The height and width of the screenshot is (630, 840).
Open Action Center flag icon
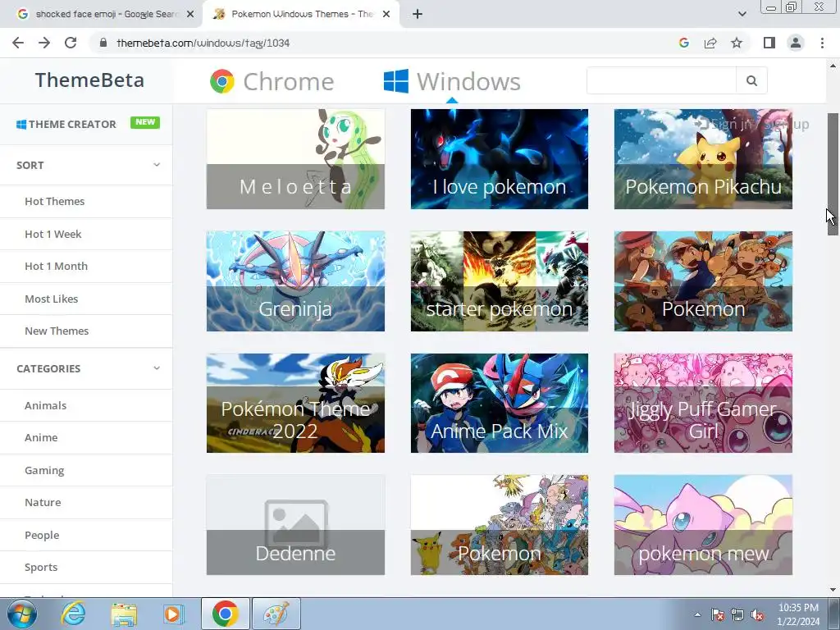(717, 614)
